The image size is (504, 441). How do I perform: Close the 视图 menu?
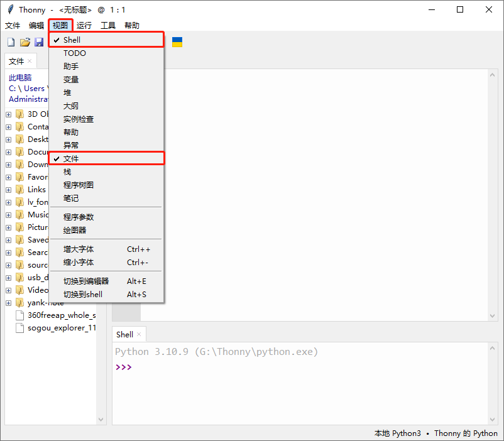[x=60, y=25]
